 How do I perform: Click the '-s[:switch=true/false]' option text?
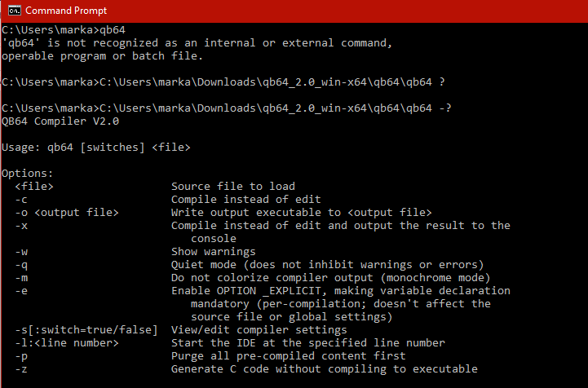[86, 330]
